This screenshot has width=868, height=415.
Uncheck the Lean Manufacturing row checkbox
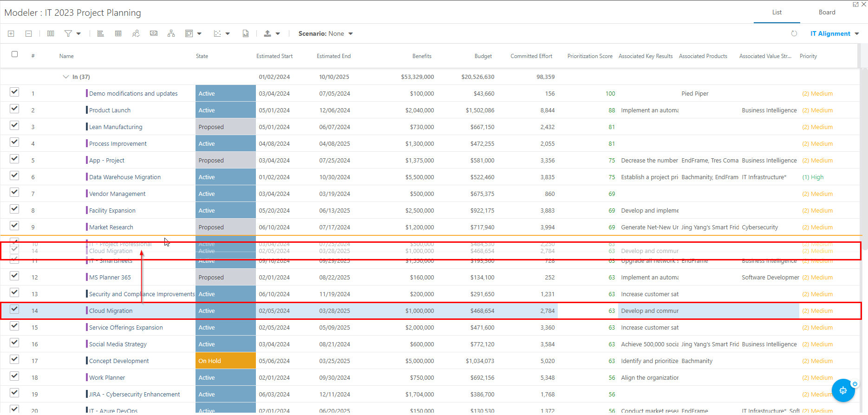click(x=14, y=125)
